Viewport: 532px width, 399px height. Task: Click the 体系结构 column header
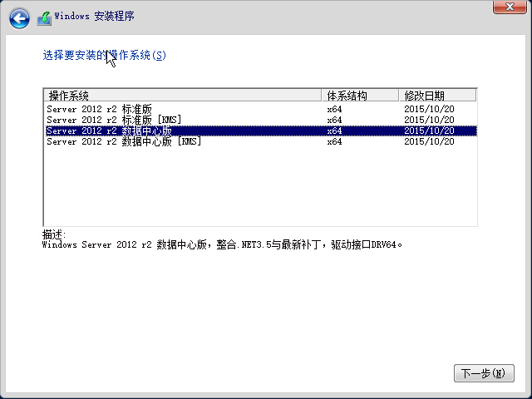coord(360,96)
